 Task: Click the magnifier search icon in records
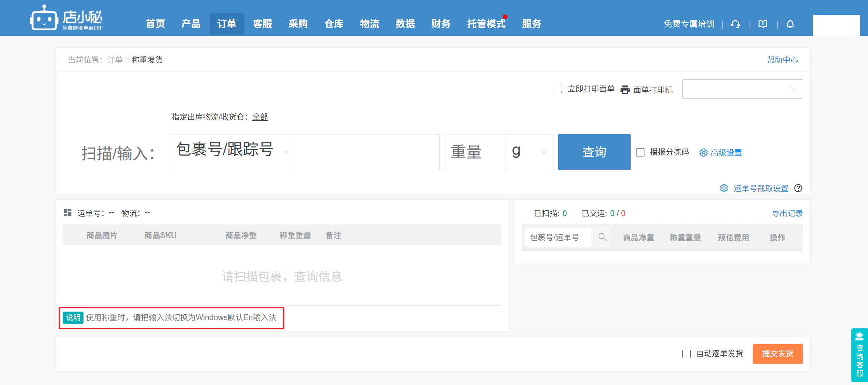point(602,237)
